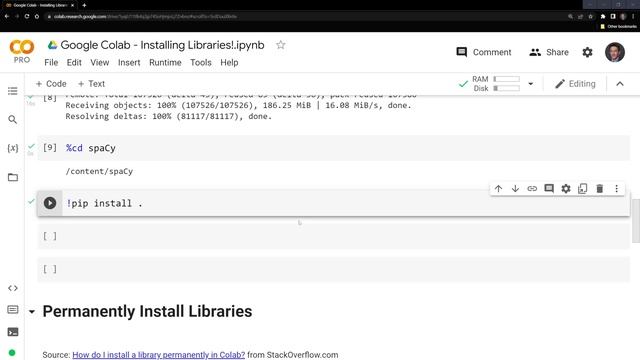Copy link to cell icon
Image resolution: width=640 pixels, height=360 pixels.
532,189
